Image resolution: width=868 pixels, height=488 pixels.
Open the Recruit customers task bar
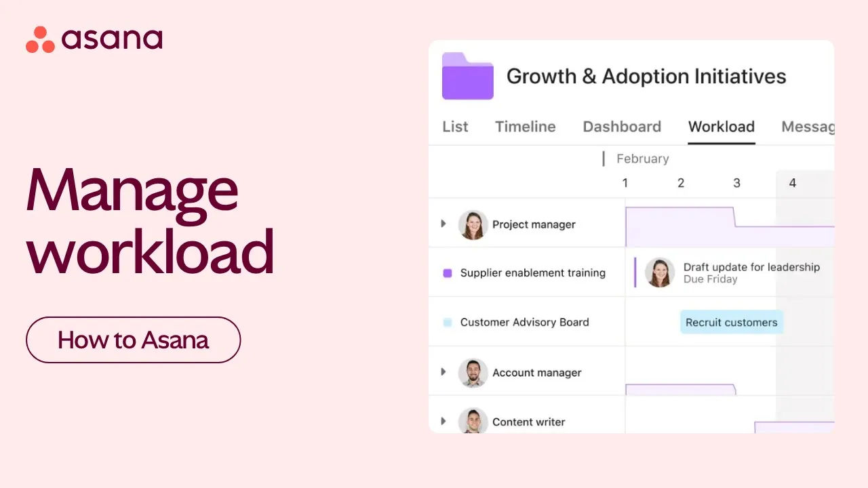(731, 323)
